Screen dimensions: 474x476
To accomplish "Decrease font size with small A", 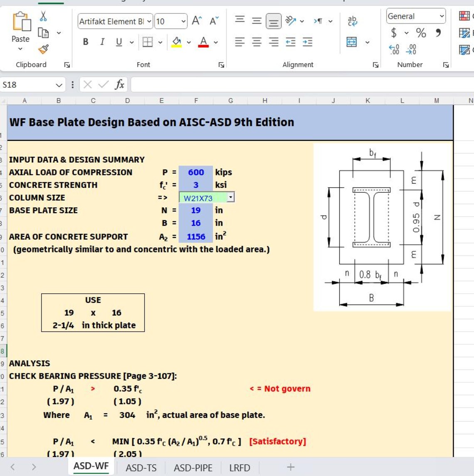I will 214,21.
